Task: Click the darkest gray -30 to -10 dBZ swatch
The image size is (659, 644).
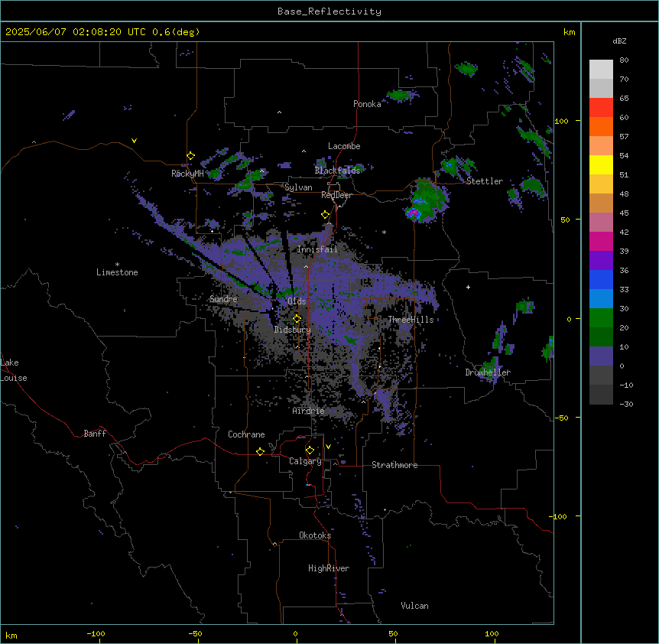Action: tap(601, 395)
